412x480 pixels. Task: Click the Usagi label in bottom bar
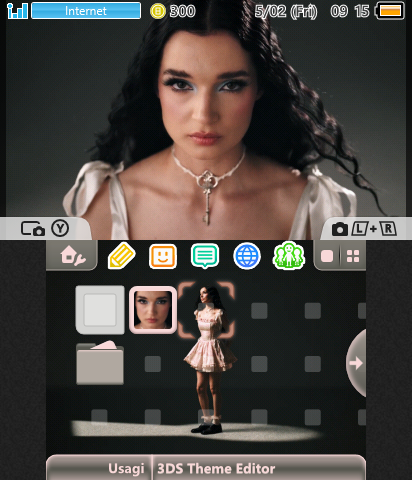click(x=126, y=468)
